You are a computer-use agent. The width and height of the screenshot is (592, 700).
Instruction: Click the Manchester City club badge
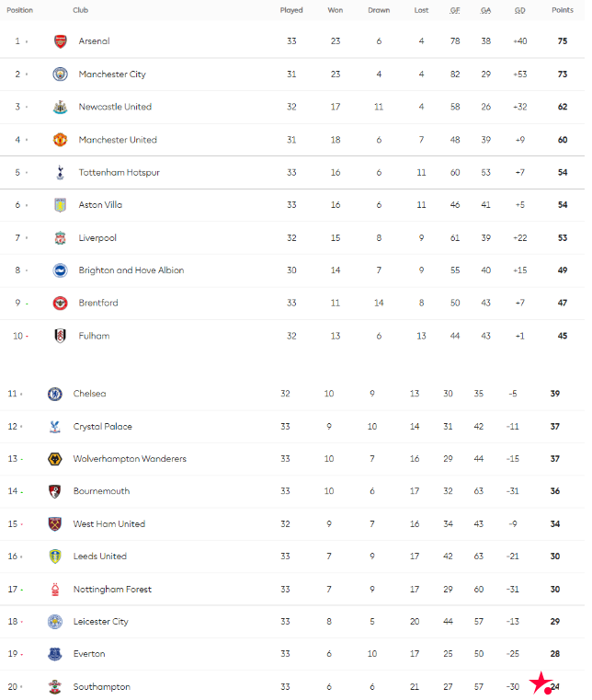pos(61,75)
